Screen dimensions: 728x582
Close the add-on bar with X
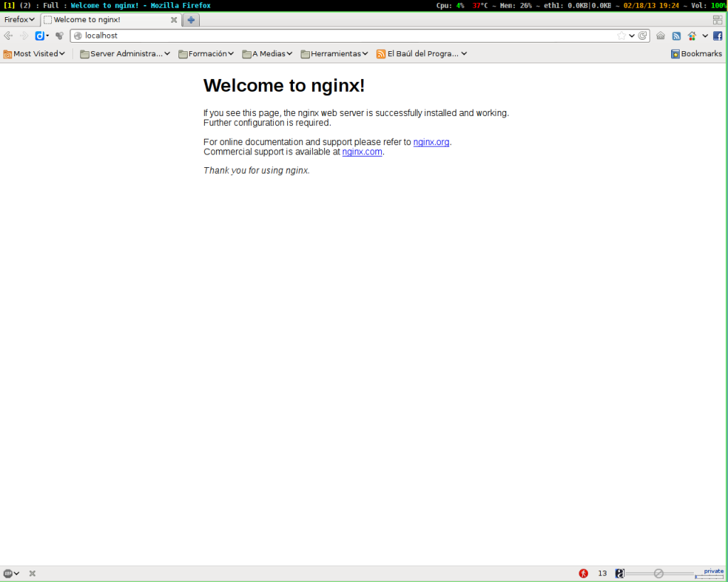[x=32, y=573]
